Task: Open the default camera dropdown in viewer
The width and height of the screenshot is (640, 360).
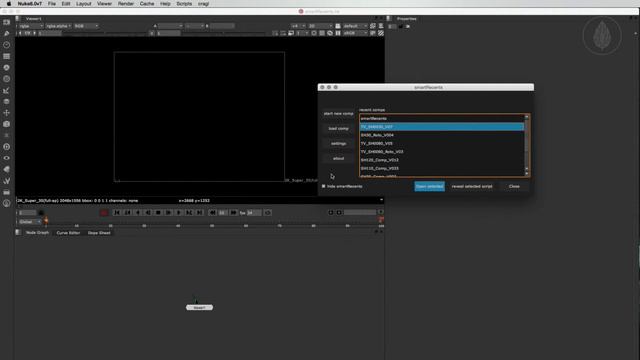Action: 355,26
